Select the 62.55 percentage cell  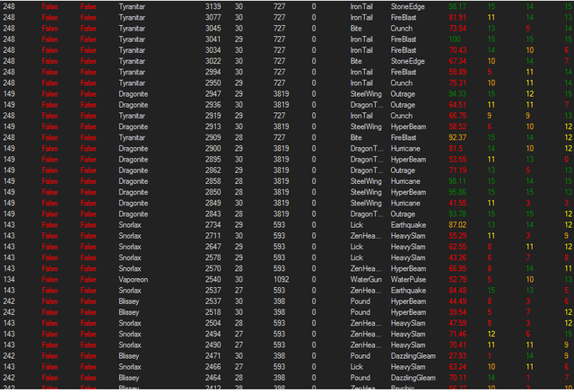pyautogui.click(x=457, y=247)
